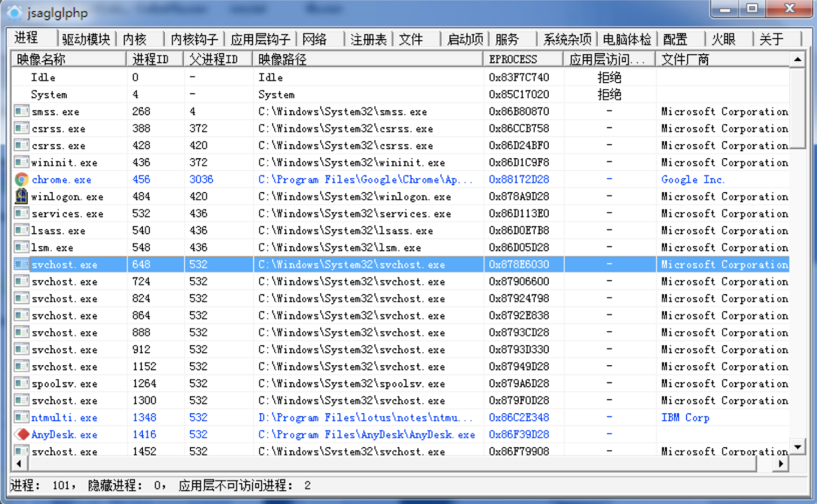Click icon of svchost.exe PID 648

pos(21,265)
